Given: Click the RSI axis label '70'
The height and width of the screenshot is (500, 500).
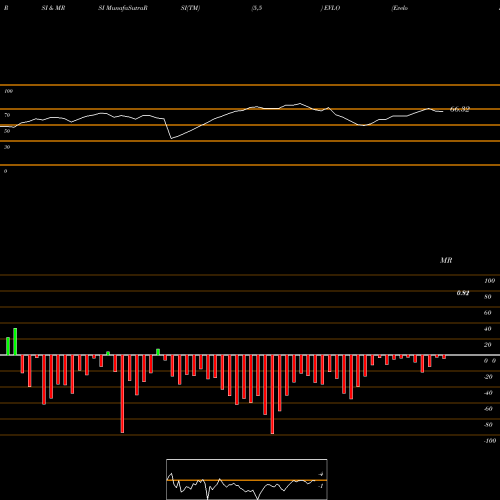Looking at the screenshot, I should pos(7,115).
